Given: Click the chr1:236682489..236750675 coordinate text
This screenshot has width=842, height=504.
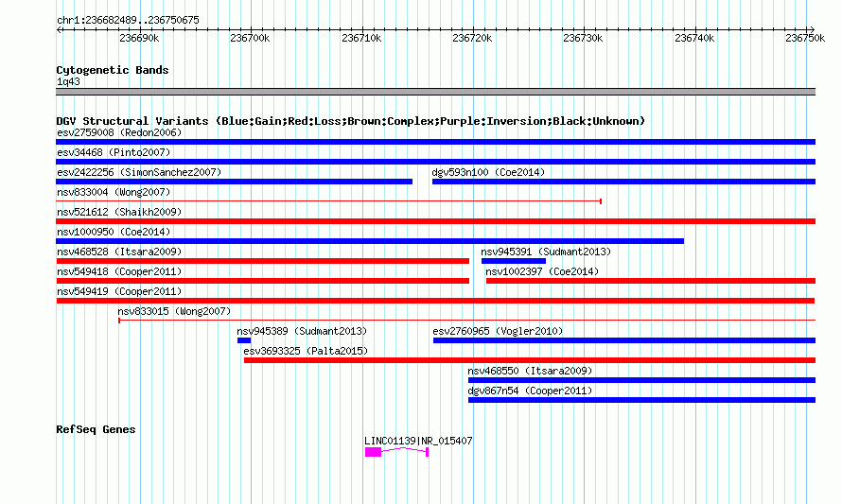Looking at the screenshot, I should pos(128,20).
